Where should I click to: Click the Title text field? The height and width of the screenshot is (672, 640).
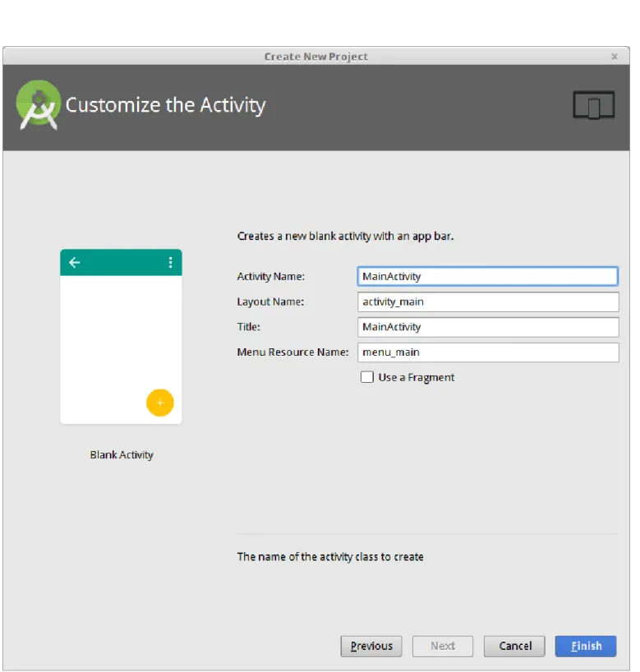pos(488,327)
